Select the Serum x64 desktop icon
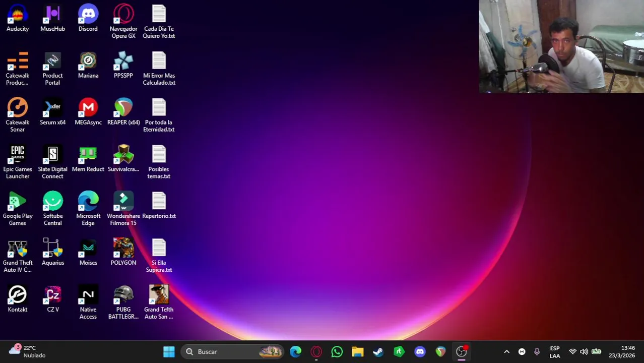644x363 pixels. point(53,112)
